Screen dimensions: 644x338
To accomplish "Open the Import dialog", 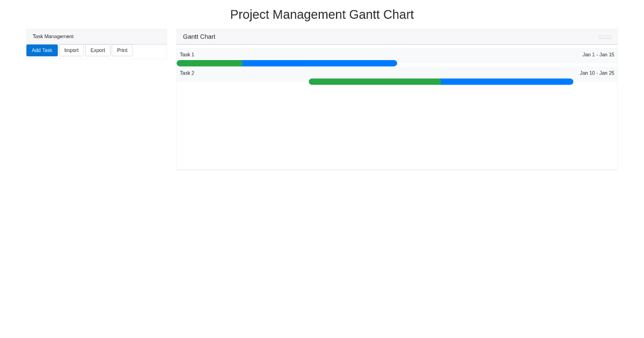I will [71, 50].
